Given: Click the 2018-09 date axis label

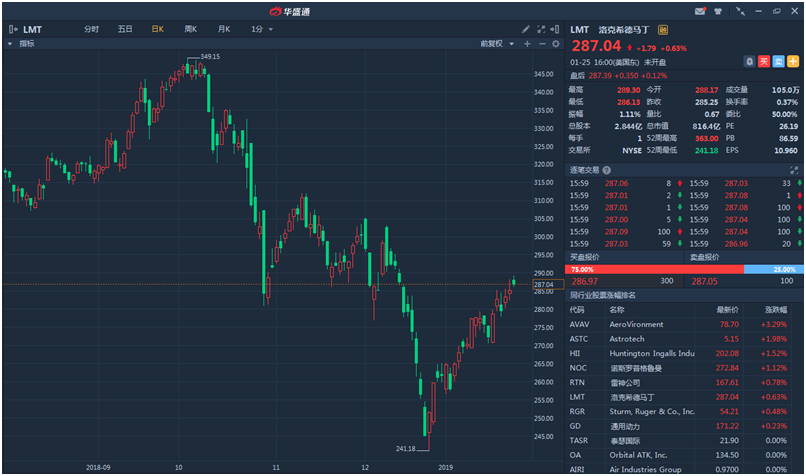Looking at the screenshot, I should click(98, 467).
